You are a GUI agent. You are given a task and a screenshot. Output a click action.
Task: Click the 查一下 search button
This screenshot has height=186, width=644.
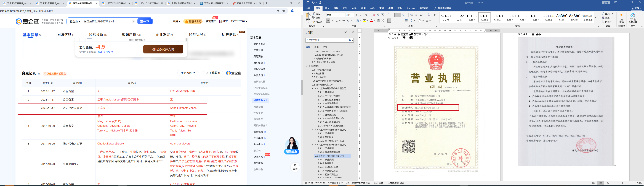[145, 22]
